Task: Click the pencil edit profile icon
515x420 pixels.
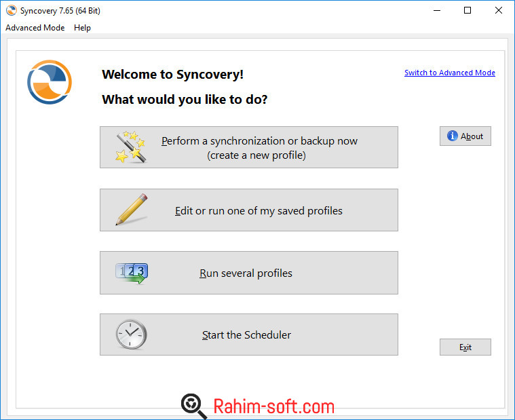Action: coord(132,210)
